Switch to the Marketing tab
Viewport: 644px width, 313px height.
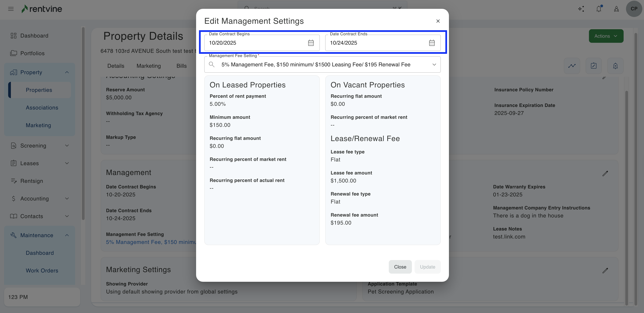pos(149,66)
